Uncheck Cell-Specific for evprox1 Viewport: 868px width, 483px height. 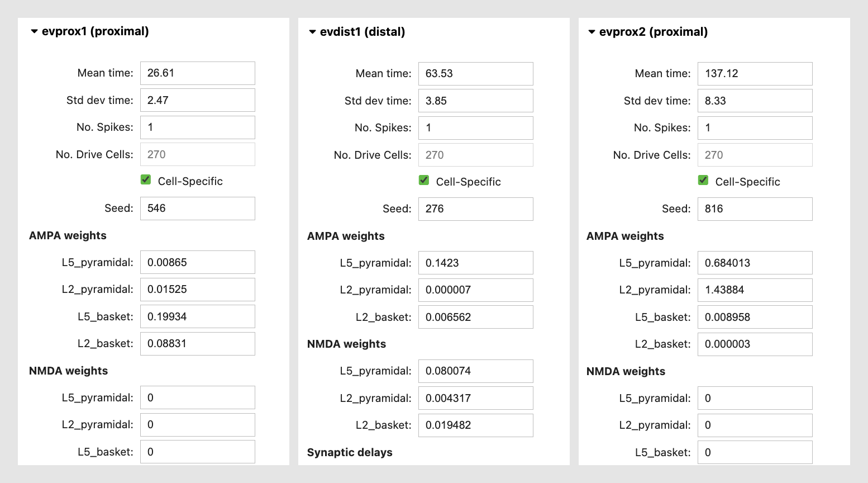click(x=146, y=180)
